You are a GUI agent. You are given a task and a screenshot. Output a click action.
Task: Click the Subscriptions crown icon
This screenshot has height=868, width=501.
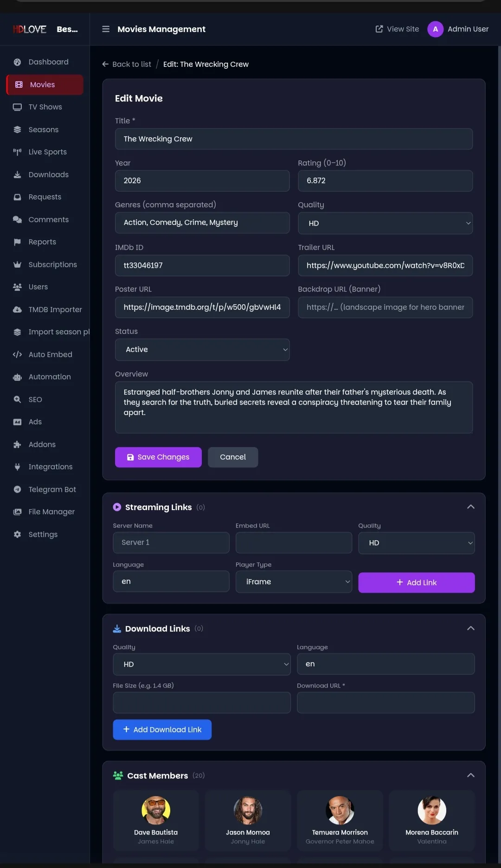(x=17, y=265)
